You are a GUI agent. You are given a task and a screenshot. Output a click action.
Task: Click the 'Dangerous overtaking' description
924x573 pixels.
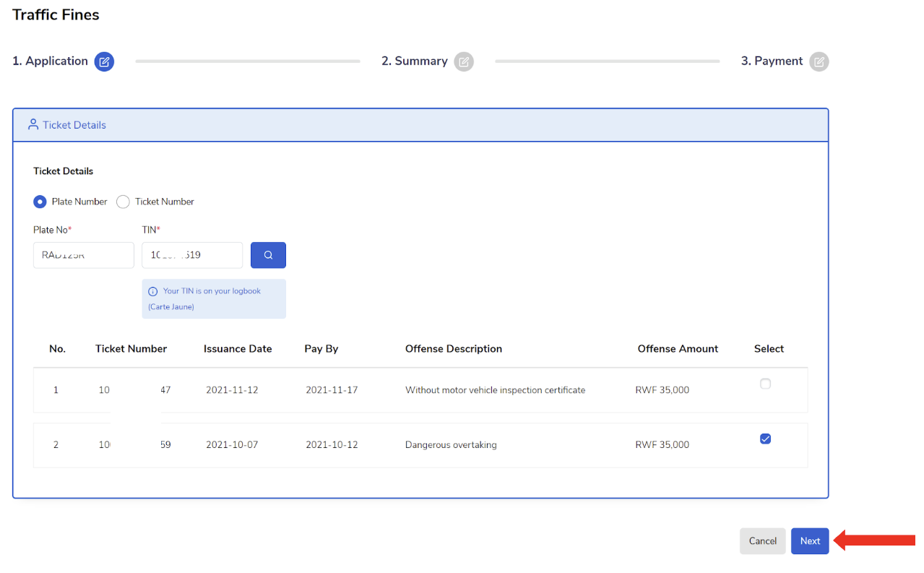click(451, 445)
